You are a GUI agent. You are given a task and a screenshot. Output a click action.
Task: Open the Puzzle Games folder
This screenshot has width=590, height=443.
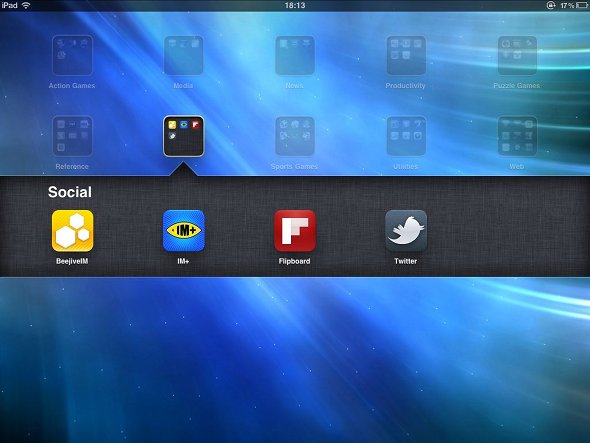click(x=517, y=55)
